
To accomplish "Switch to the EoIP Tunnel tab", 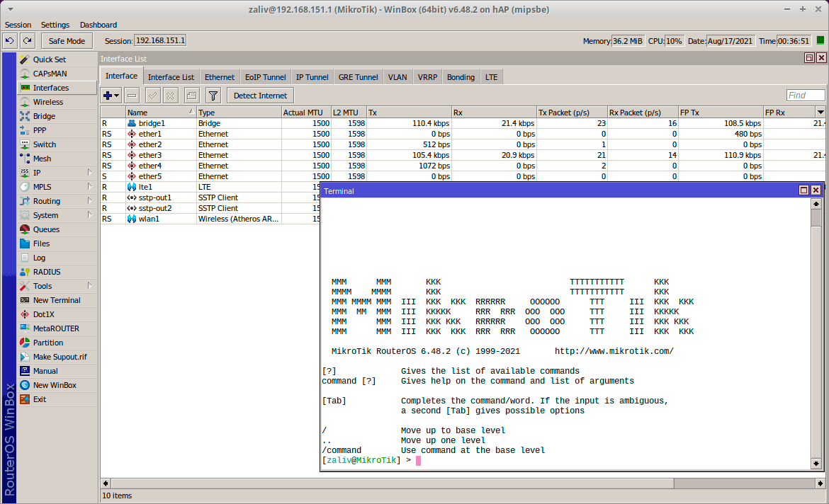I will pyautogui.click(x=265, y=77).
